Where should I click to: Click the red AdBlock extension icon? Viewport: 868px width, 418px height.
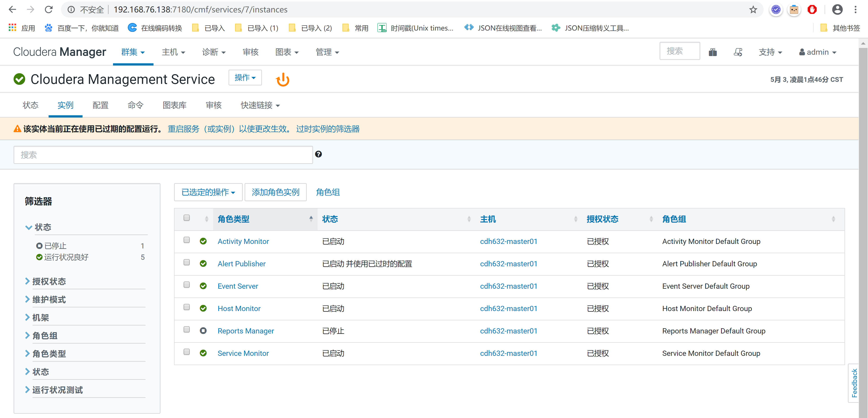(x=812, y=9)
